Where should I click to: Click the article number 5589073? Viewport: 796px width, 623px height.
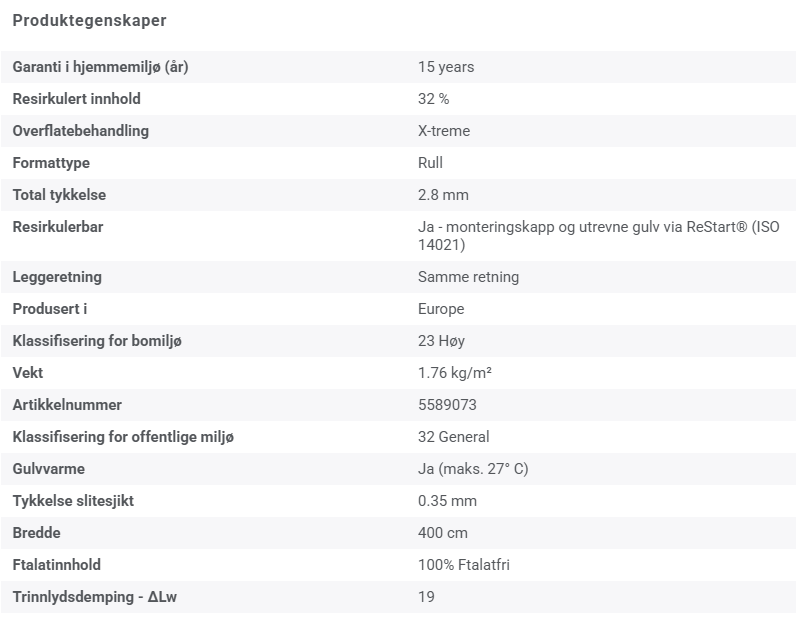[x=447, y=405]
